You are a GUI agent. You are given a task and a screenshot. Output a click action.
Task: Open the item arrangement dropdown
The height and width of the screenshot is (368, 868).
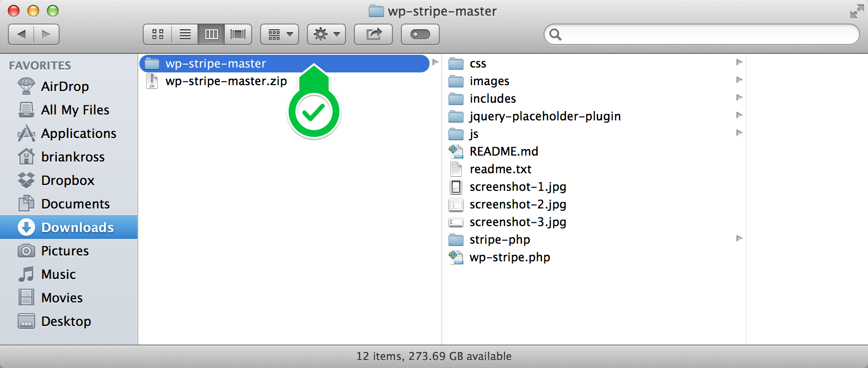point(280,34)
